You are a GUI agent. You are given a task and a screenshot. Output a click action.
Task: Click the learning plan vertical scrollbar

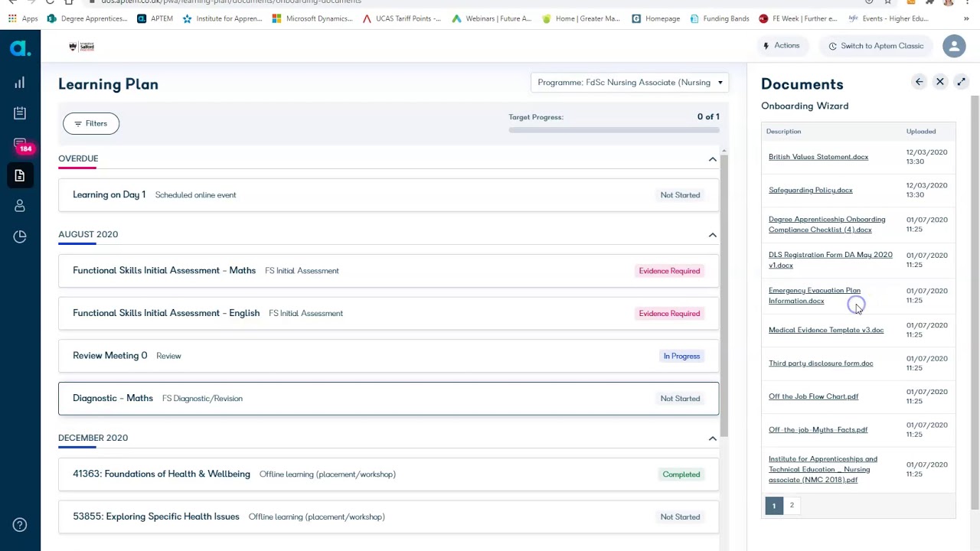point(724,295)
